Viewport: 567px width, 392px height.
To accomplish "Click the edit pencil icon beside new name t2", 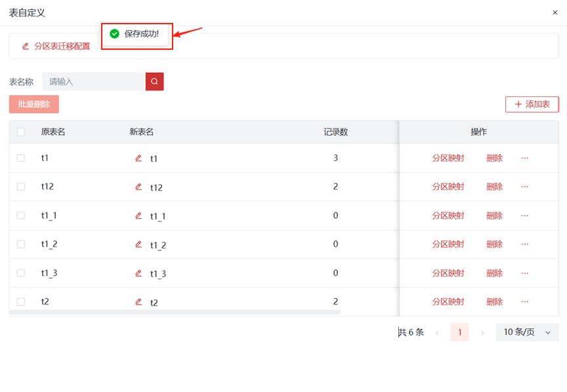I will [138, 302].
